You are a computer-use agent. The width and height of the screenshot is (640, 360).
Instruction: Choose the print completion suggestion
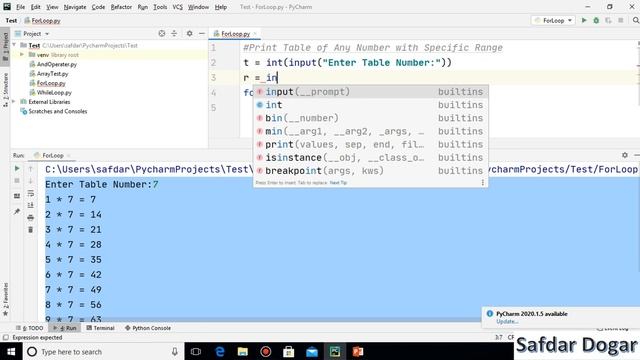click(370, 144)
